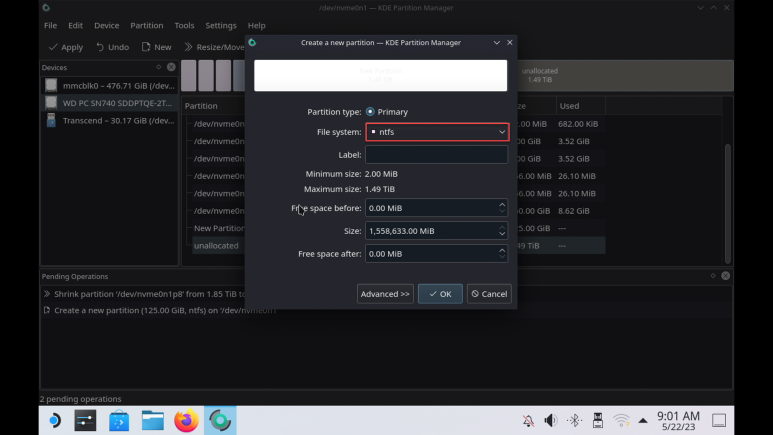773x435 pixels.
Task: Click Undo in the main toolbar
Action: (x=112, y=47)
